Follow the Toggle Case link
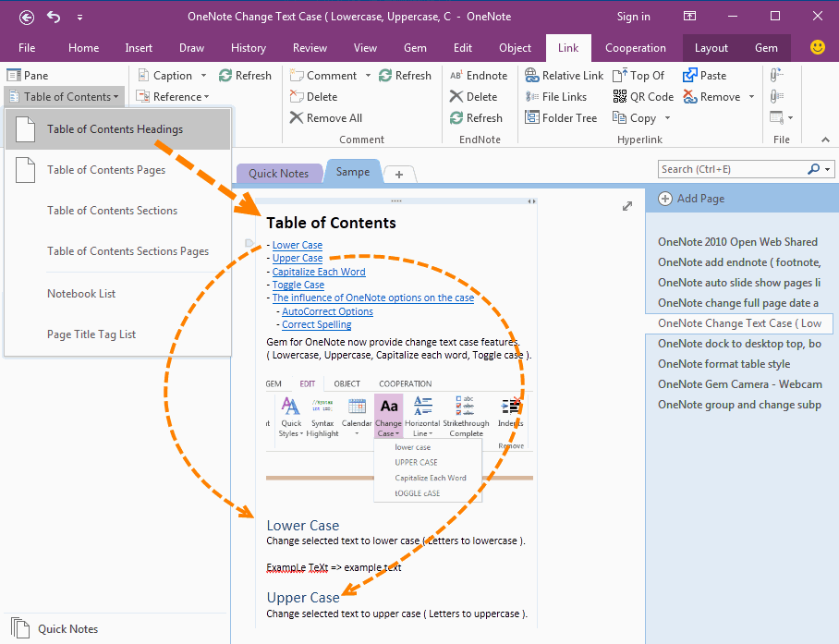839x644 pixels. [x=298, y=286]
